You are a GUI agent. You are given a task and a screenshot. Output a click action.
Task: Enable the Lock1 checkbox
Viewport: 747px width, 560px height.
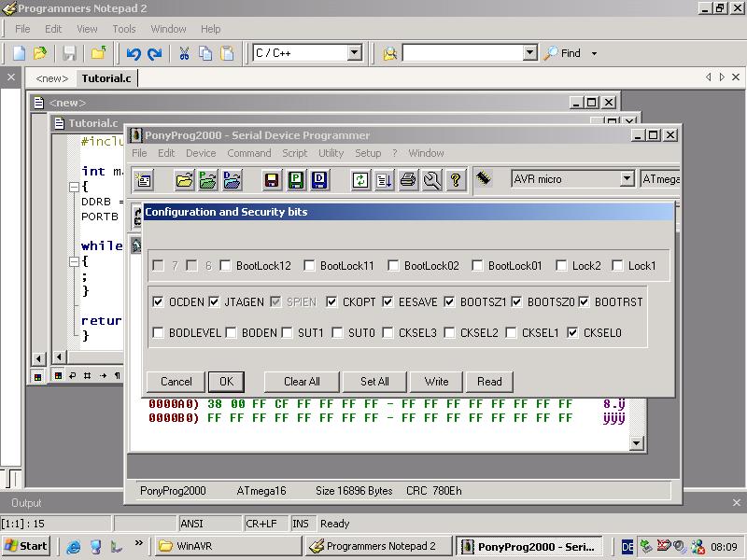click(617, 265)
